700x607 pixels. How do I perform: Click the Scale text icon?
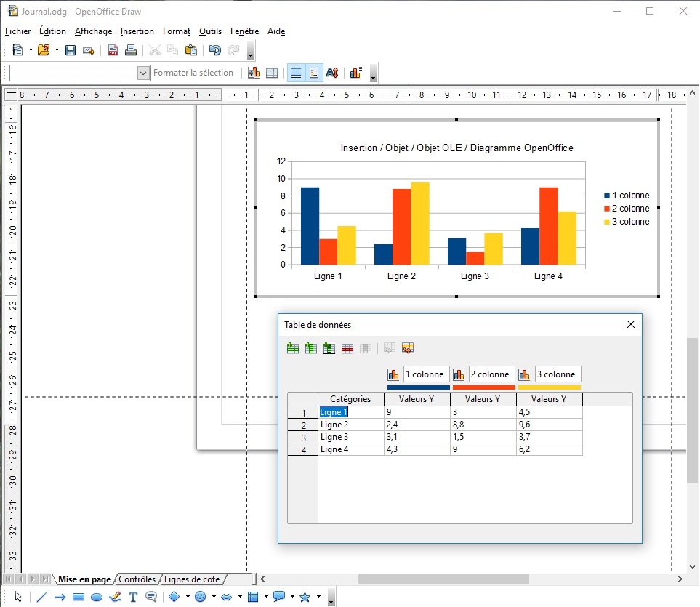pos(332,73)
